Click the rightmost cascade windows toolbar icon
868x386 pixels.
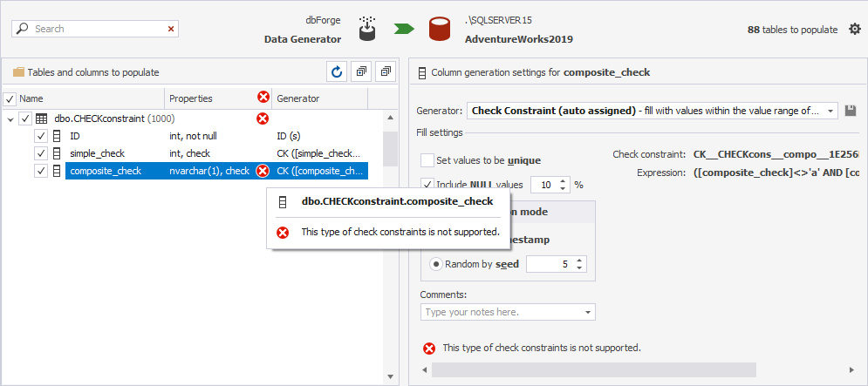click(x=386, y=71)
